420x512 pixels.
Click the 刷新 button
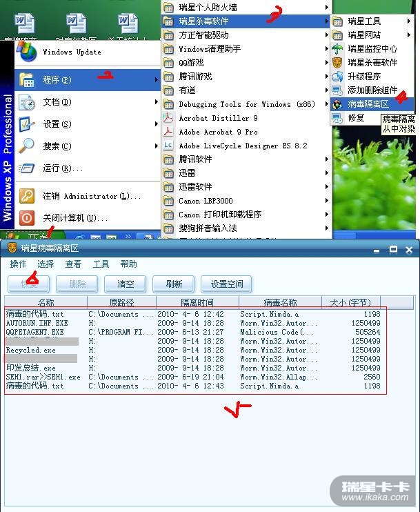point(174,284)
